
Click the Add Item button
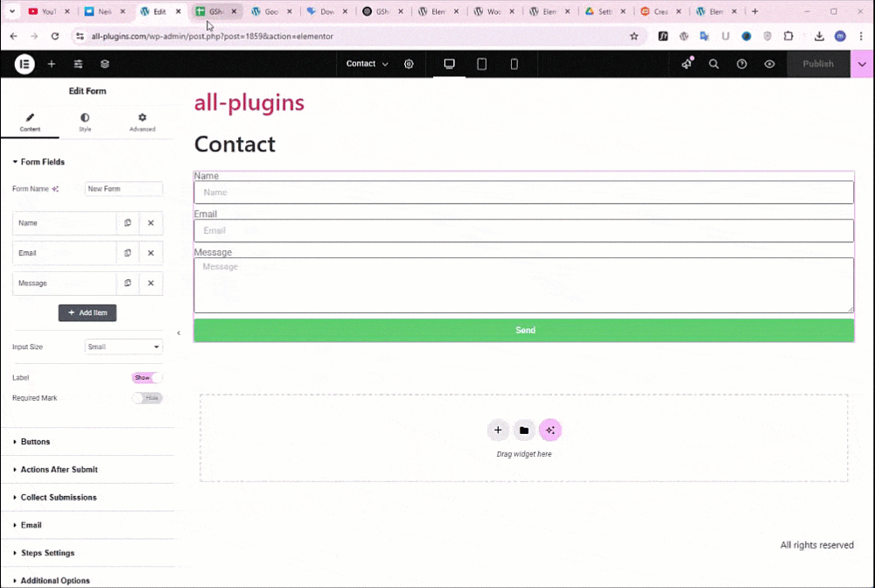coord(87,312)
